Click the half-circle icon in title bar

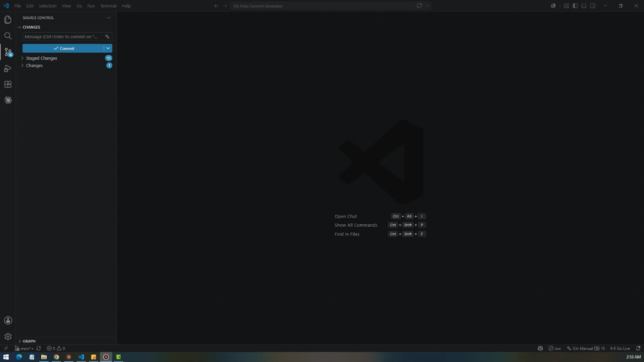(553, 6)
